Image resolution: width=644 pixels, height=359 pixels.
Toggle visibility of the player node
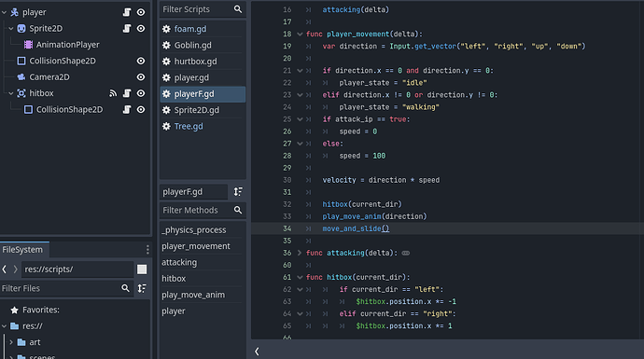(x=141, y=12)
